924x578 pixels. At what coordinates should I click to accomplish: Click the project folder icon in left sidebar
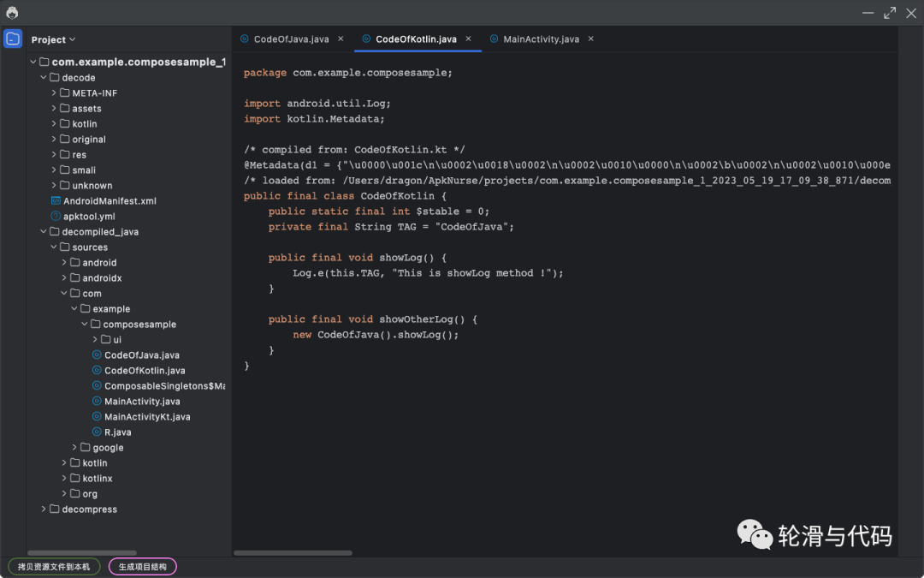pos(13,39)
